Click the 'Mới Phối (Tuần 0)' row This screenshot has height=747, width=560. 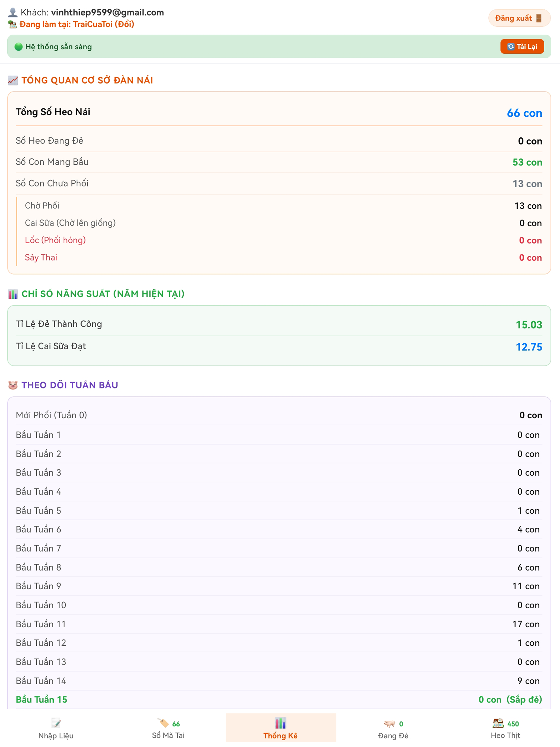tap(279, 415)
